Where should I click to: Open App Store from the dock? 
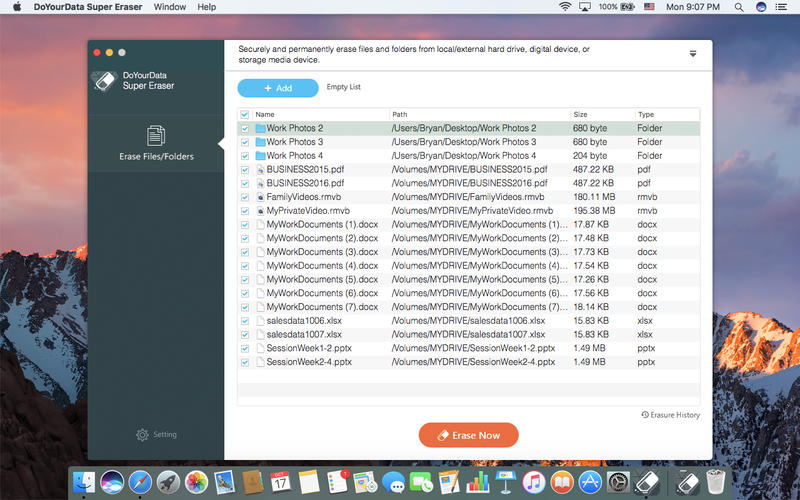(x=590, y=482)
